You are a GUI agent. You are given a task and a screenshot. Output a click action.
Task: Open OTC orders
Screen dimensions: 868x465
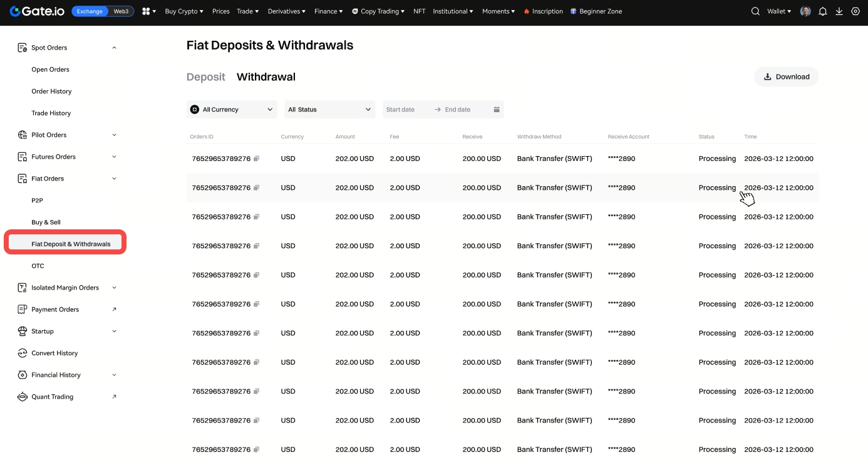[38, 266]
